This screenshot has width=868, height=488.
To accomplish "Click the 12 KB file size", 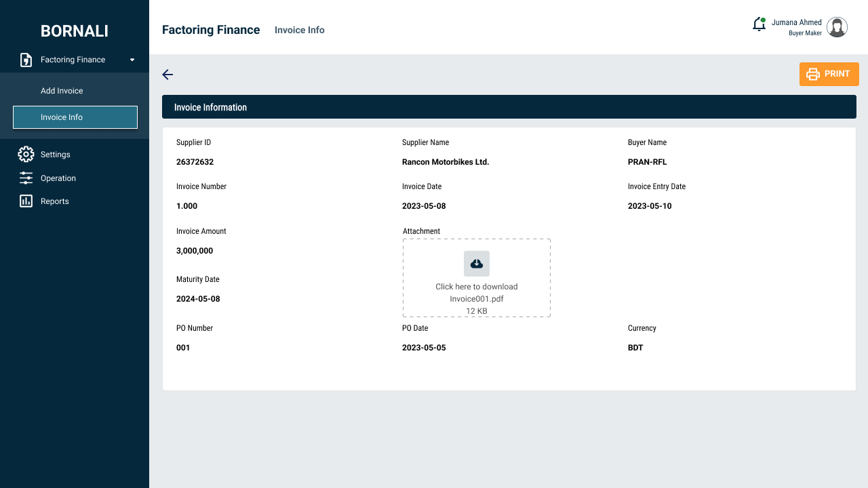I will [x=477, y=311].
